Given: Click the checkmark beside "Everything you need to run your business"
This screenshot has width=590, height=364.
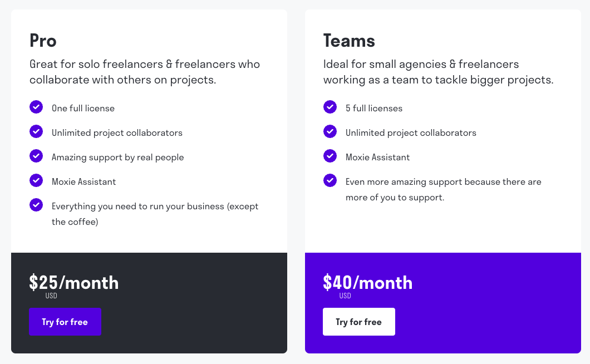Looking at the screenshot, I should 36,205.
